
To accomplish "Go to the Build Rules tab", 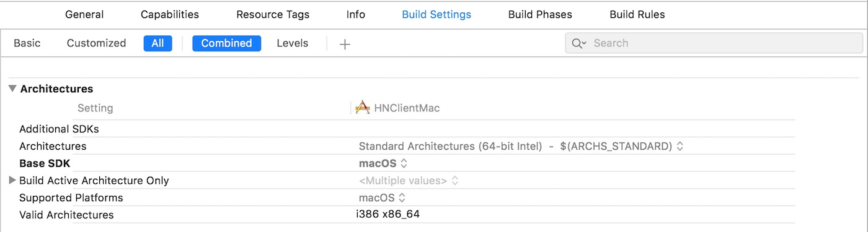I will pyautogui.click(x=637, y=14).
